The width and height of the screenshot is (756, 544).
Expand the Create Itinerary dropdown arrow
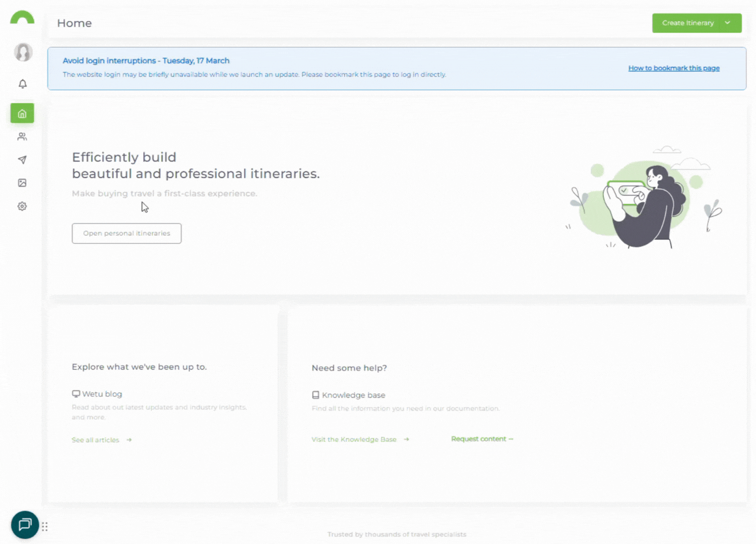(727, 23)
